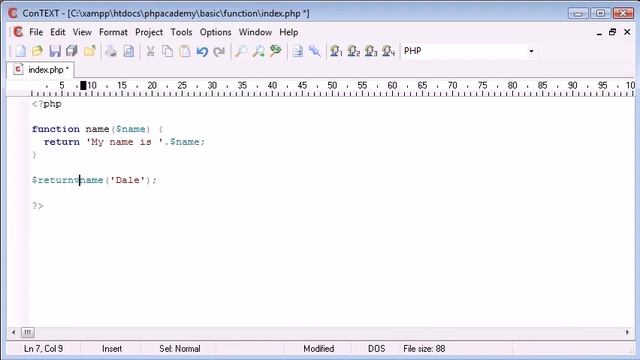Print the document using printer icon

[111, 51]
